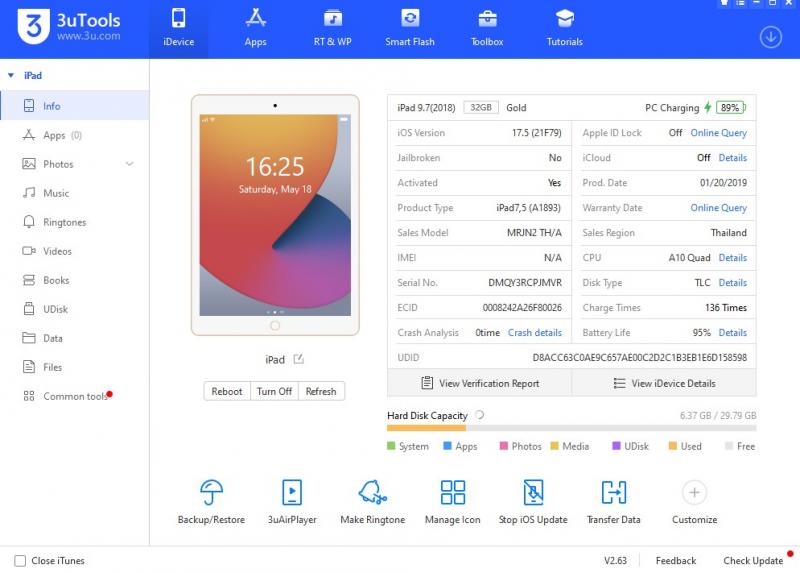Open Files in the sidebar
Image resolution: width=800 pixels, height=573 pixels.
pos(75,367)
